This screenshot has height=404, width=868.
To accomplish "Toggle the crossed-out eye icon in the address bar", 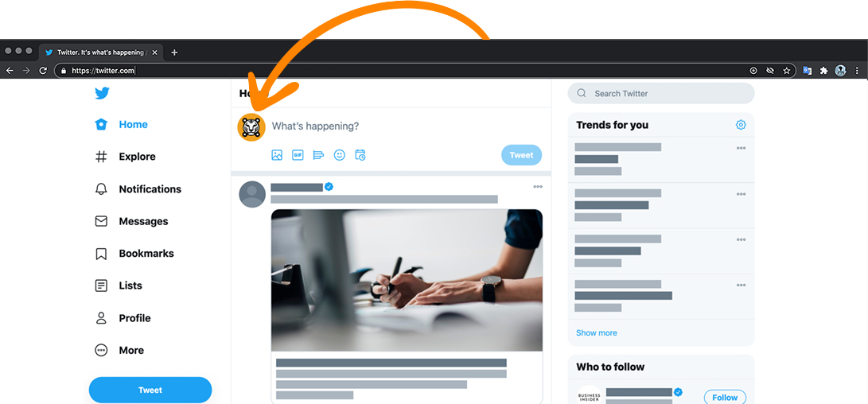I will point(769,71).
